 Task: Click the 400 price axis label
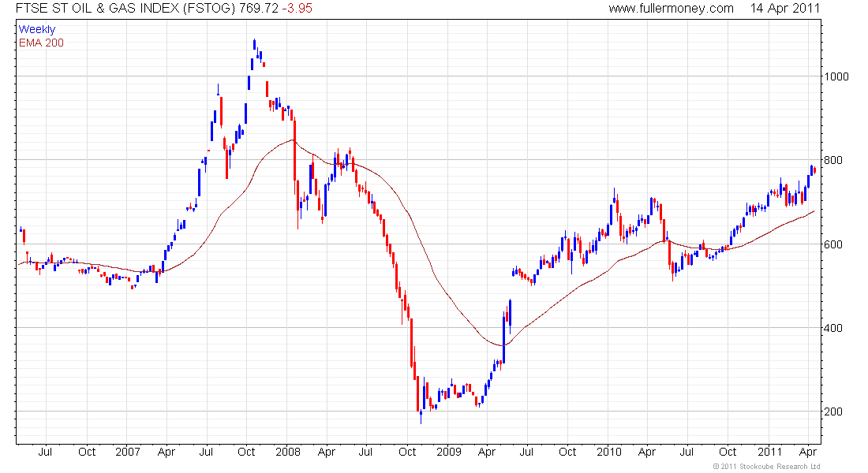point(833,328)
